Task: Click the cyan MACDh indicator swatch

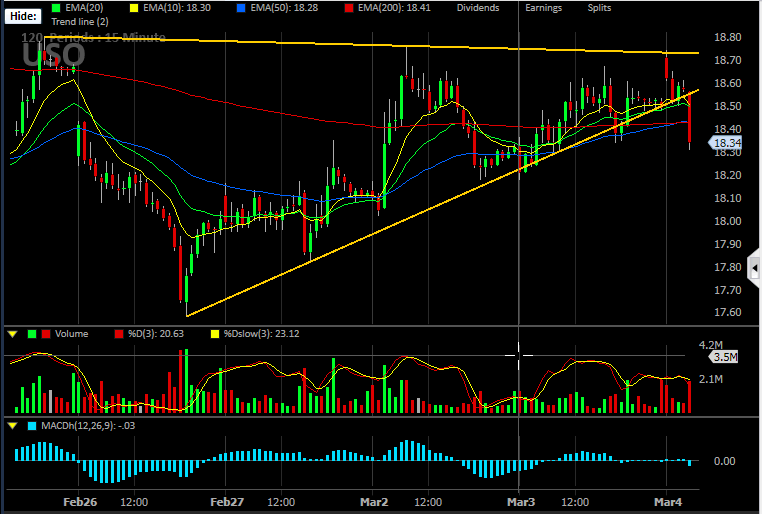Action: (32, 426)
